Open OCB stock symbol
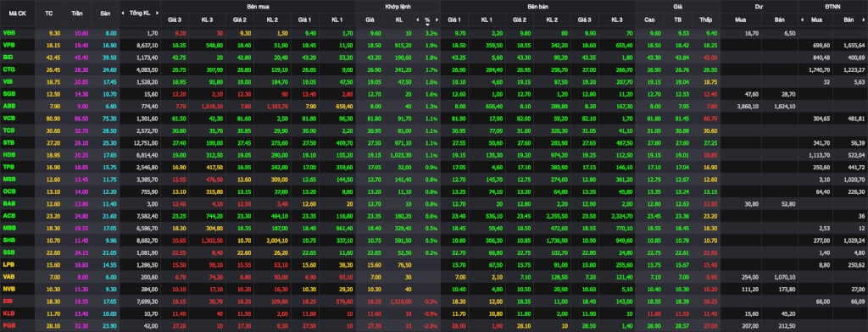868x332 pixels. click(8, 191)
